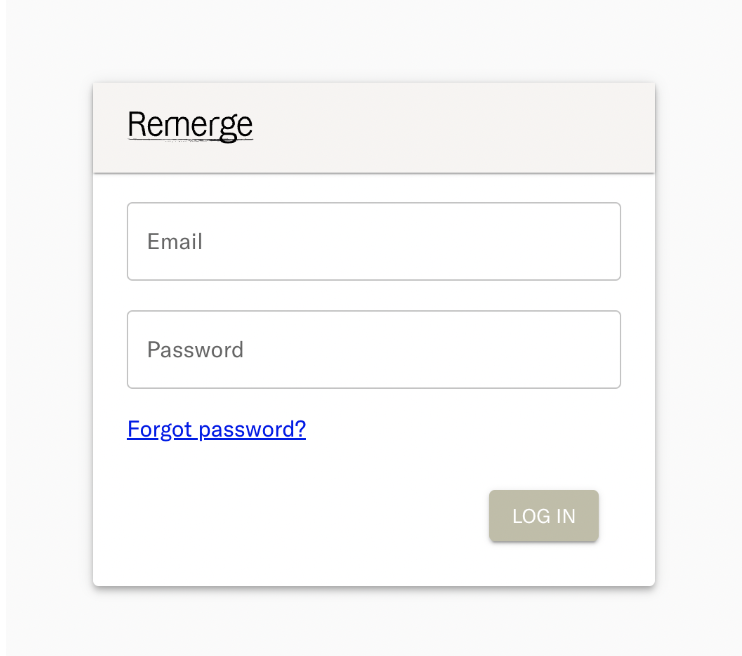Place cursor in the Email box
742x656 pixels.
(x=373, y=242)
